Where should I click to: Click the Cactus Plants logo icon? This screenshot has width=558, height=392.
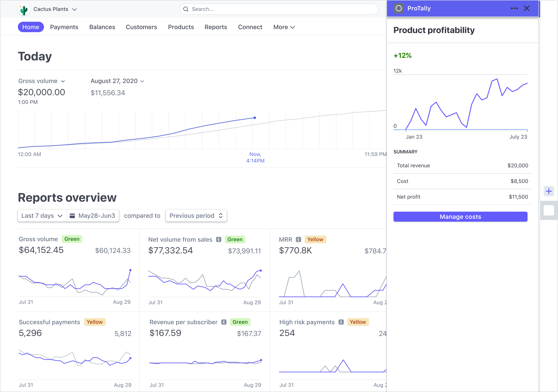pos(24,10)
